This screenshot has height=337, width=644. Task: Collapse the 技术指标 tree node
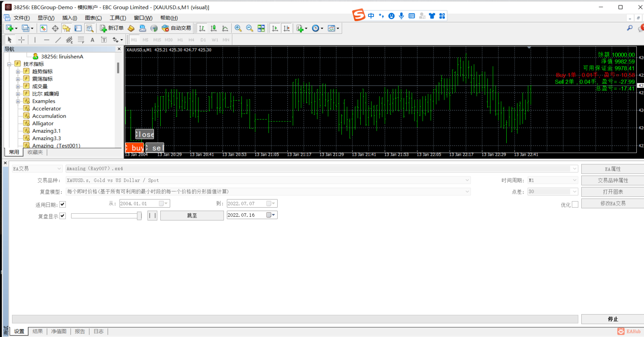click(9, 64)
